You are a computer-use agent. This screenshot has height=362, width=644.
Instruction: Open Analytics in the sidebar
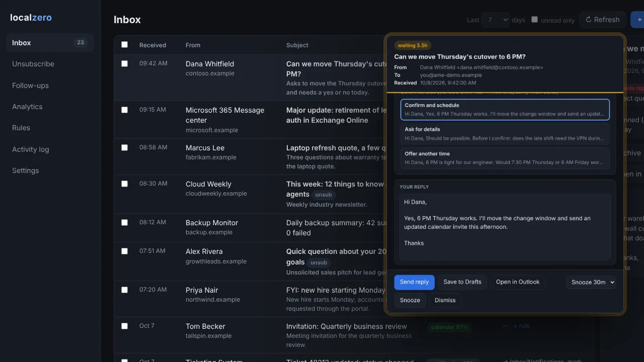click(x=50, y=107)
